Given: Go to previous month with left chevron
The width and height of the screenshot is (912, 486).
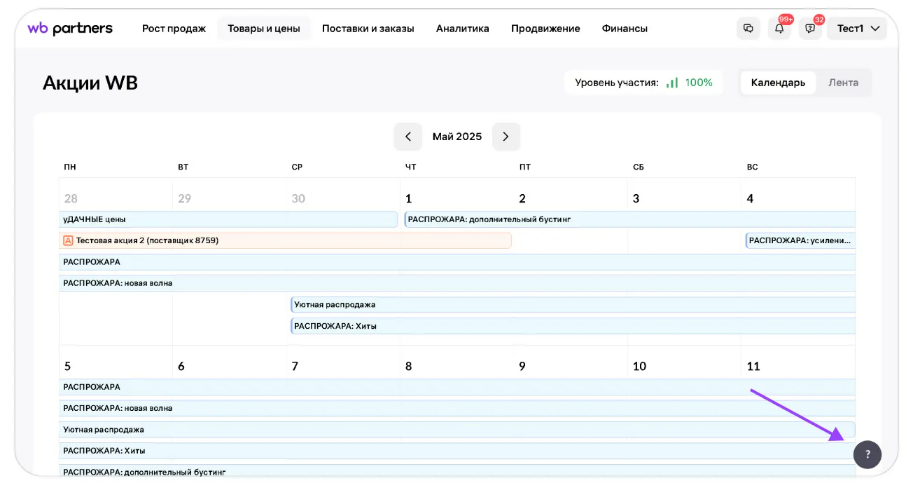Looking at the screenshot, I should (408, 137).
